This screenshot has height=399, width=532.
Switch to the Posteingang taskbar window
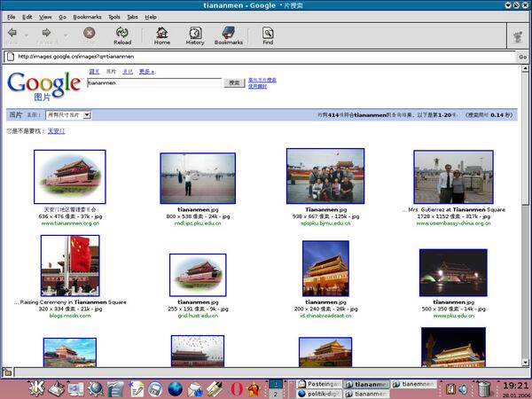(x=319, y=384)
